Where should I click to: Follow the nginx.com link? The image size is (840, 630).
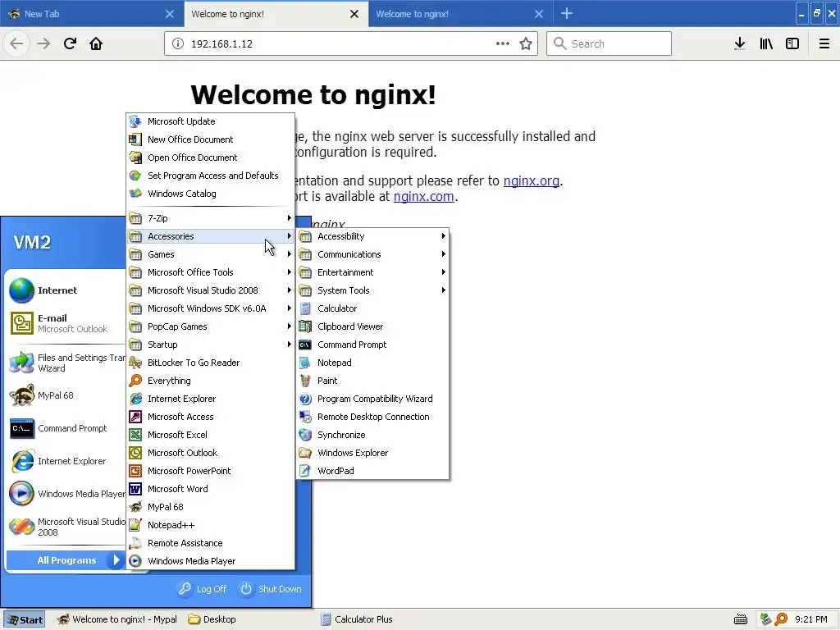423,197
